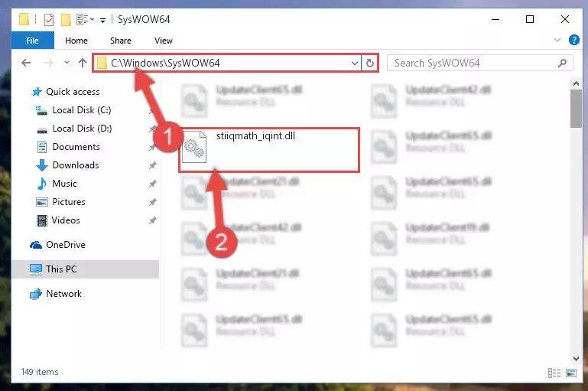Click the New folder icon in title bar
This screenshot has height=391, width=588.
point(66,20)
